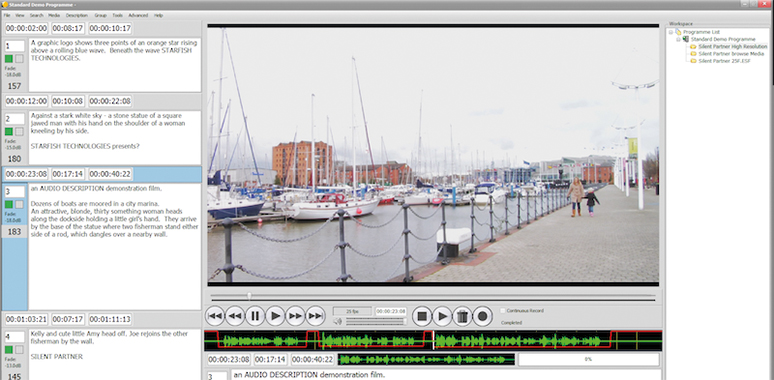Viewport: 774px width, 380px height.
Task: Collapse the Standard Demo Programme tree node
Action: coord(678,39)
